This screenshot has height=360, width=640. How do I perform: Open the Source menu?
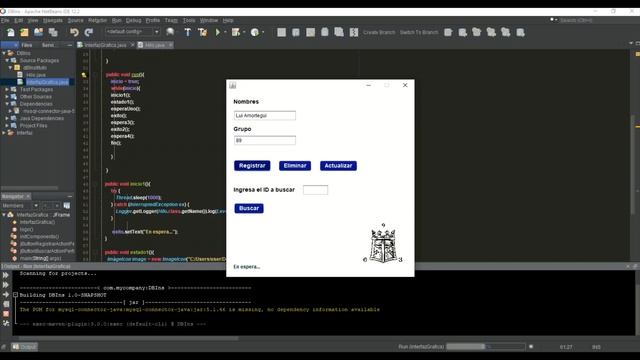(75, 20)
